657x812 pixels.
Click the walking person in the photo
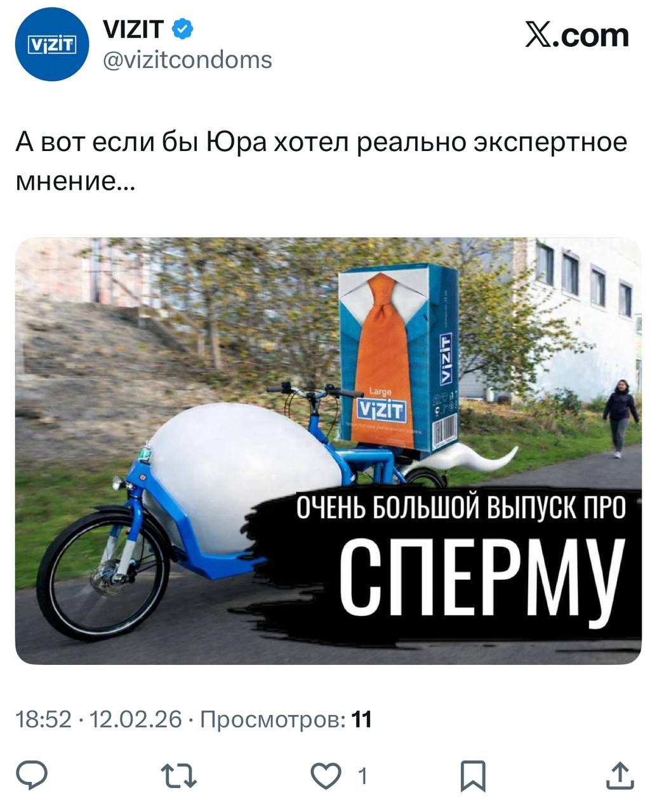tap(620, 419)
